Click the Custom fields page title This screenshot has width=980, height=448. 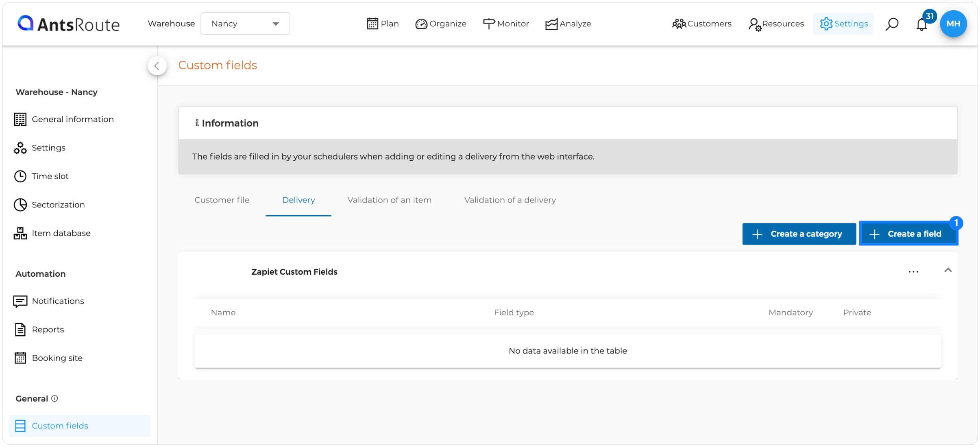point(218,65)
